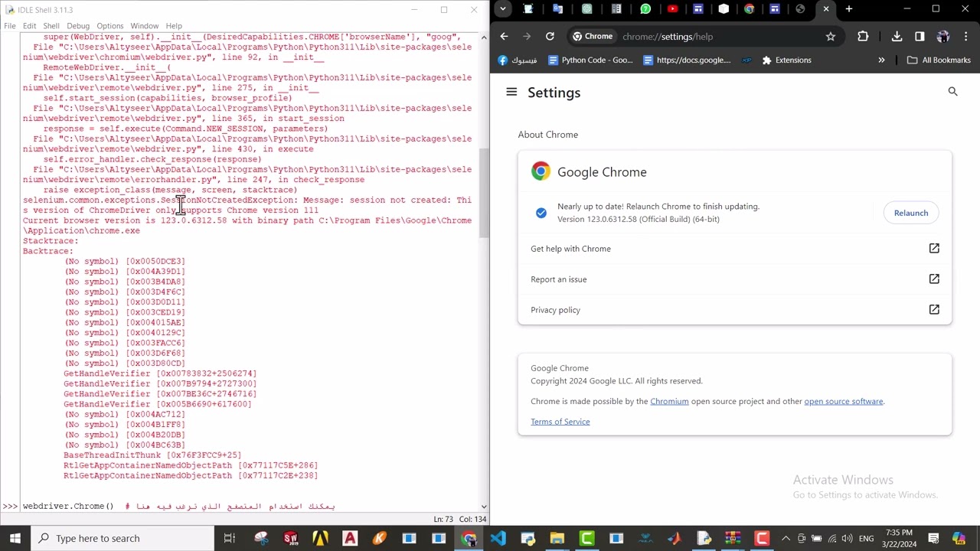
Task: Open Report an issue
Action: (x=735, y=279)
